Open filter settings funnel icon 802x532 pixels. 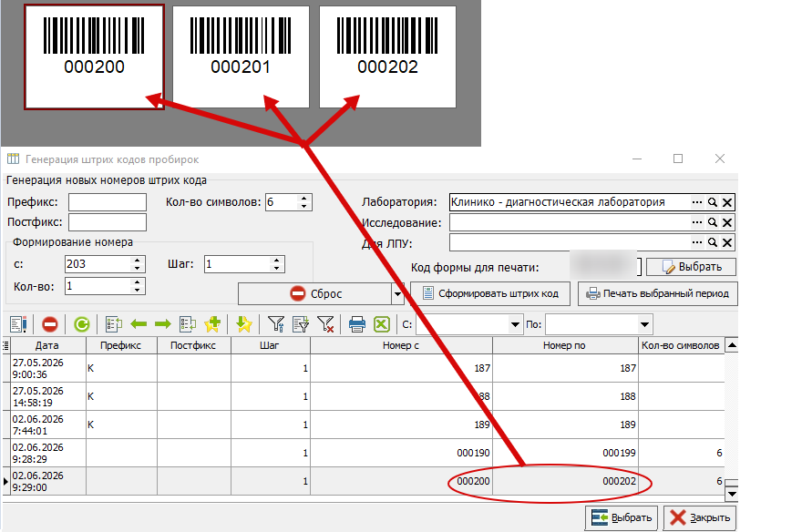(x=276, y=324)
